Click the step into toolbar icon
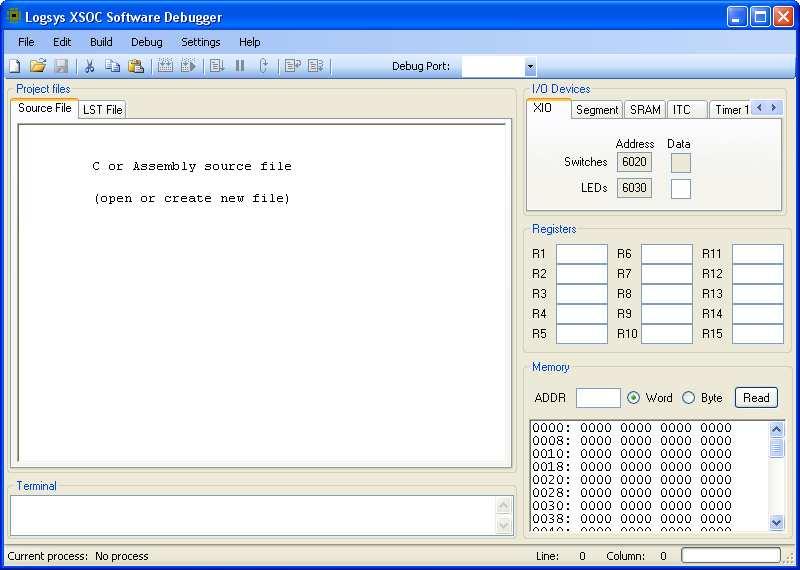The height and width of the screenshot is (570, 800). pos(293,66)
